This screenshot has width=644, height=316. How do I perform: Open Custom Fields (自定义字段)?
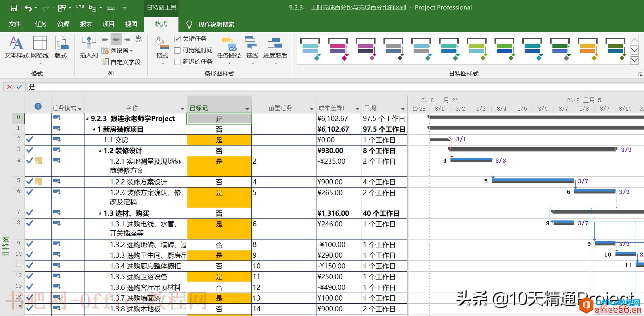point(121,62)
